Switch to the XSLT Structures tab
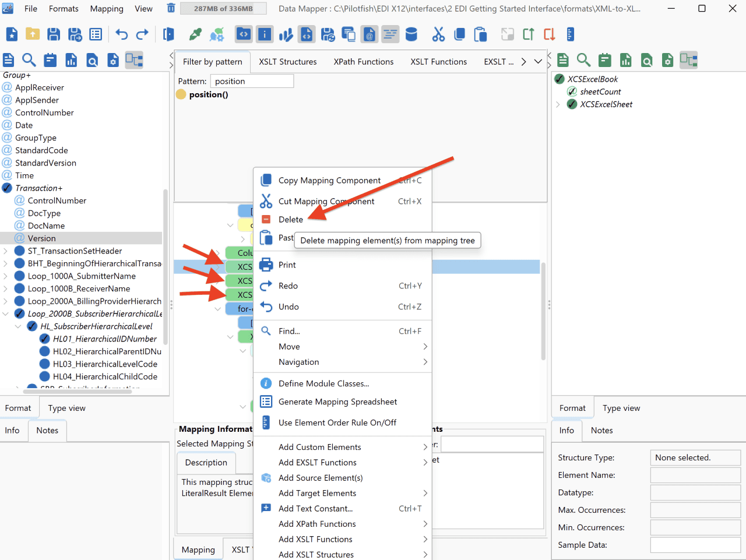This screenshot has width=746, height=560. click(x=288, y=62)
